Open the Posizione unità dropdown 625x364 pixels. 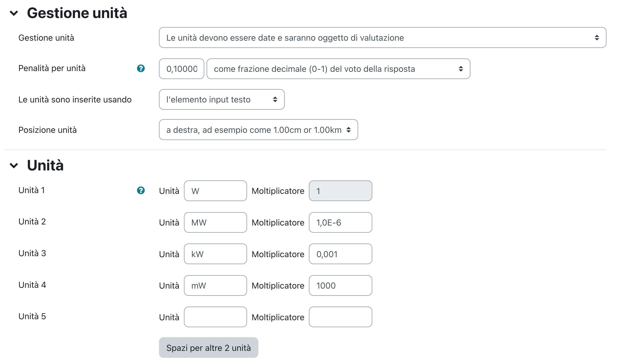(258, 130)
